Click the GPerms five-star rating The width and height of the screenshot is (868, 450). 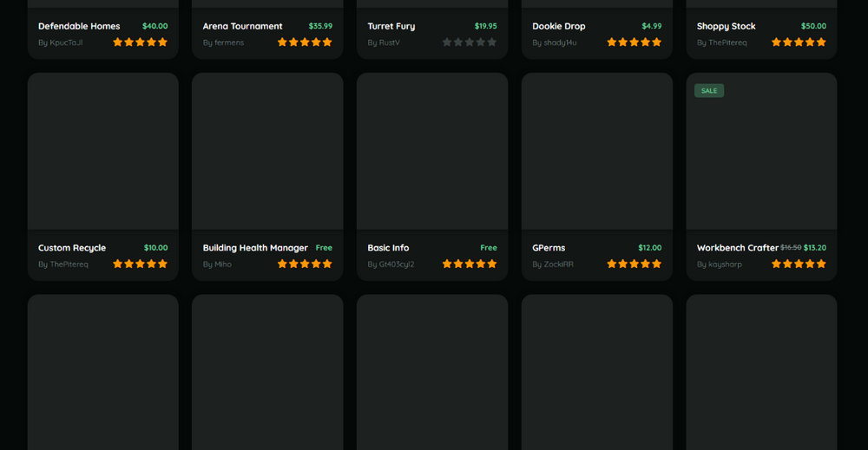coord(634,264)
